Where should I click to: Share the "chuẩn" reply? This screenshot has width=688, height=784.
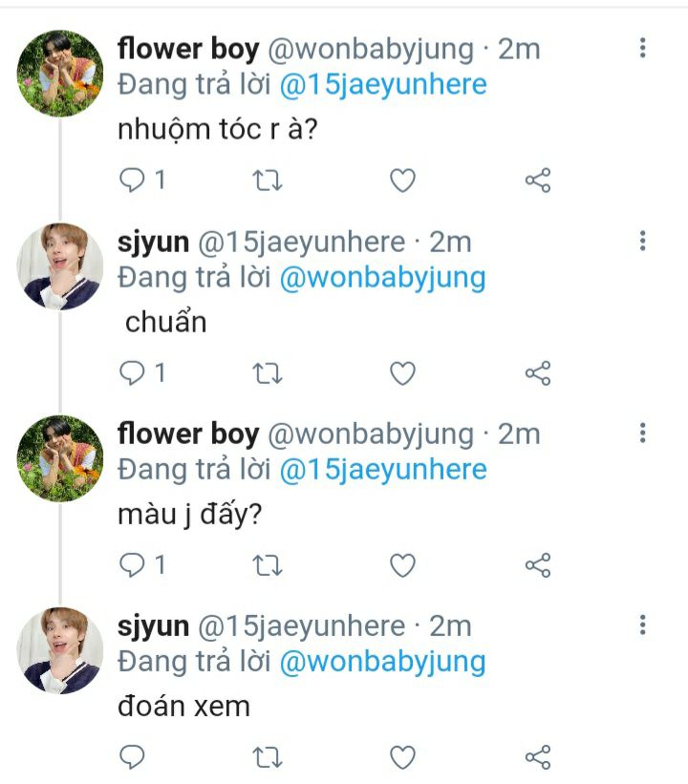coord(538,373)
